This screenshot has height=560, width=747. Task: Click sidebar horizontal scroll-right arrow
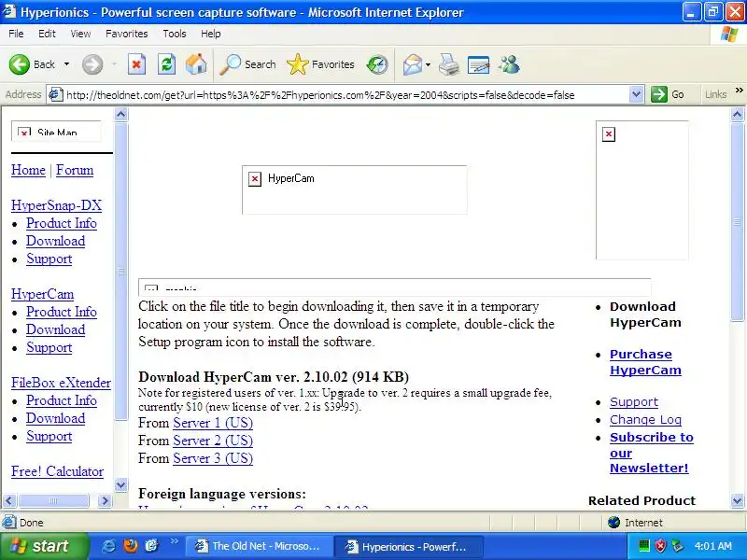point(105,500)
